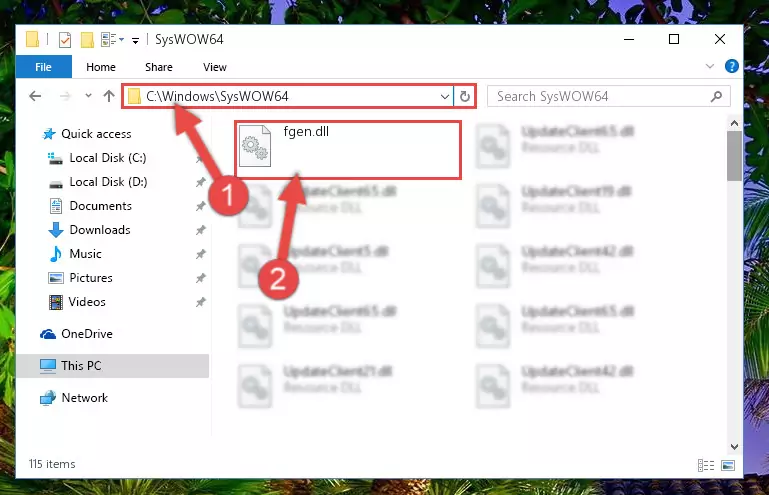Go back with the Back arrow
The width and height of the screenshot is (769, 495).
click(x=35, y=96)
